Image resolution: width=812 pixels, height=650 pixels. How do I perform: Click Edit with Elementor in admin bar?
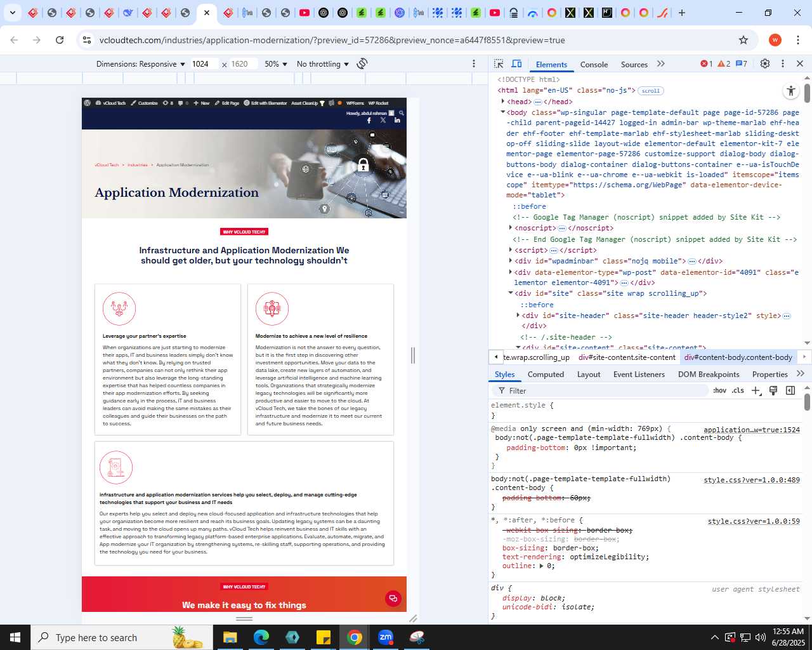pos(265,103)
